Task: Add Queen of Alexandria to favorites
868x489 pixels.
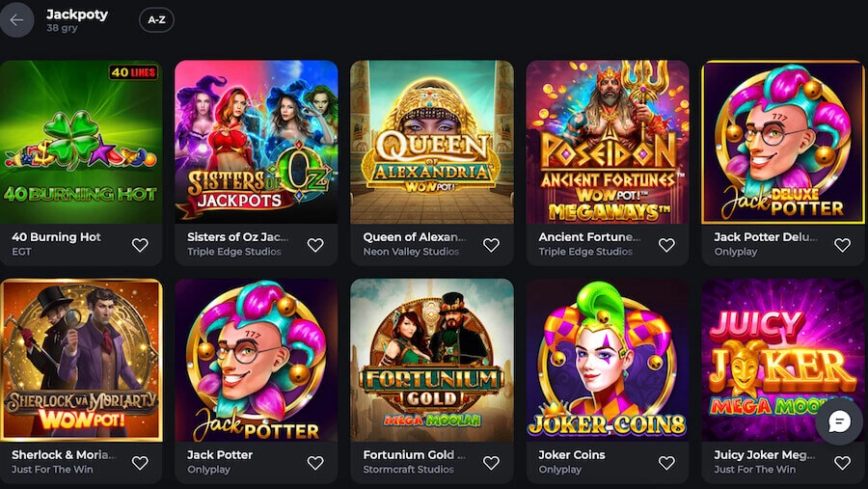Action: (491, 245)
